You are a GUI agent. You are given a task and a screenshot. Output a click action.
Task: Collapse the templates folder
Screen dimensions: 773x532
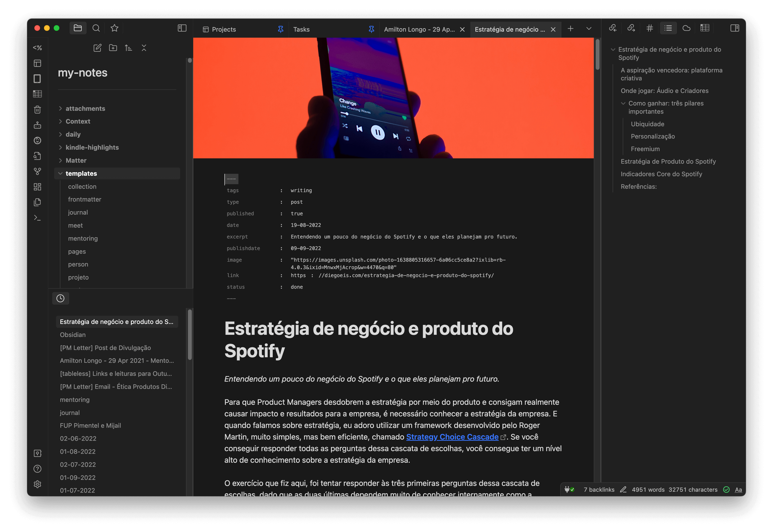(x=60, y=174)
